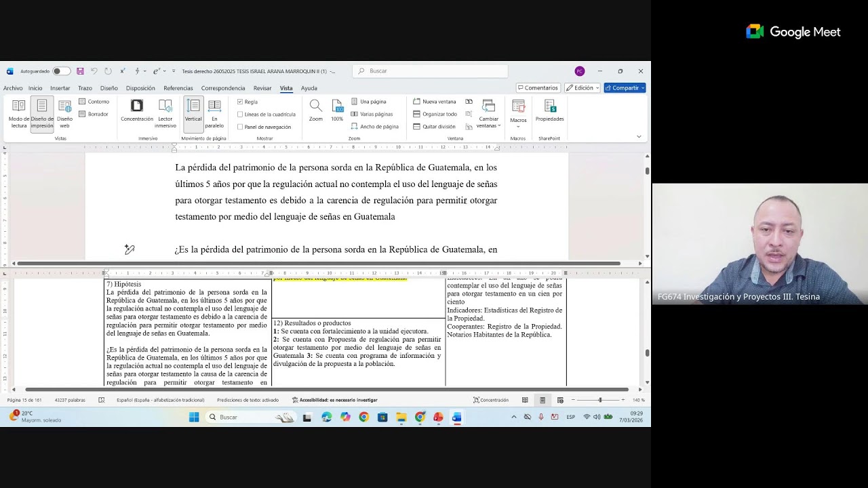Open Comentarios pane
Viewport: 868px width, 488px height.
pyautogui.click(x=538, y=88)
